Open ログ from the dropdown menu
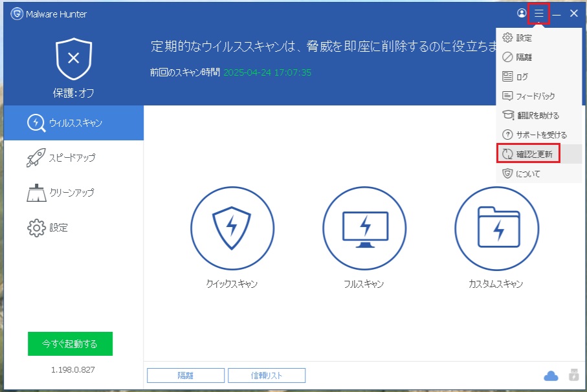 [538, 76]
